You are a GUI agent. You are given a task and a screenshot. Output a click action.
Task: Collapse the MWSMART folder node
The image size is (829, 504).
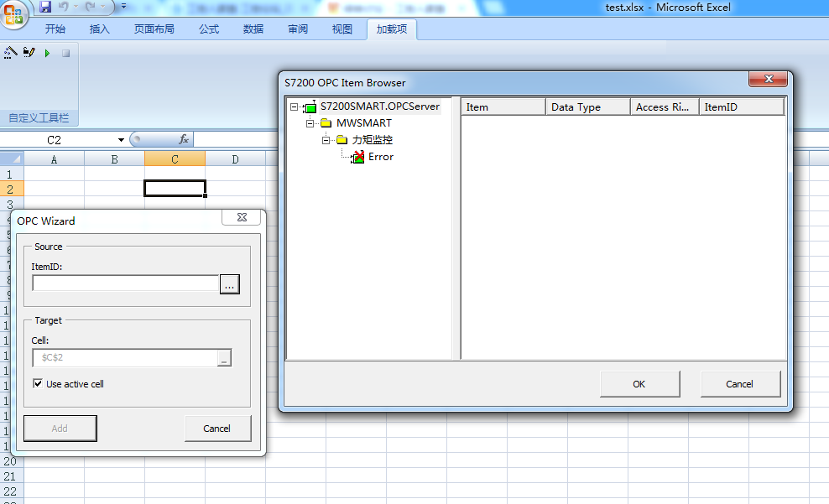(310, 123)
